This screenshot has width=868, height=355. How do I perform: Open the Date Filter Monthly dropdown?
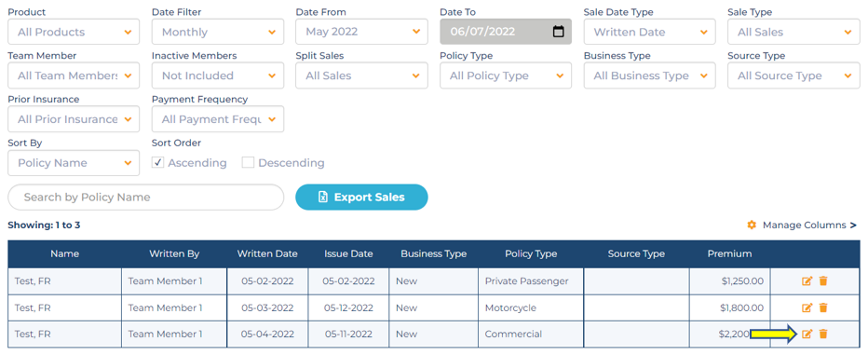point(218,32)
